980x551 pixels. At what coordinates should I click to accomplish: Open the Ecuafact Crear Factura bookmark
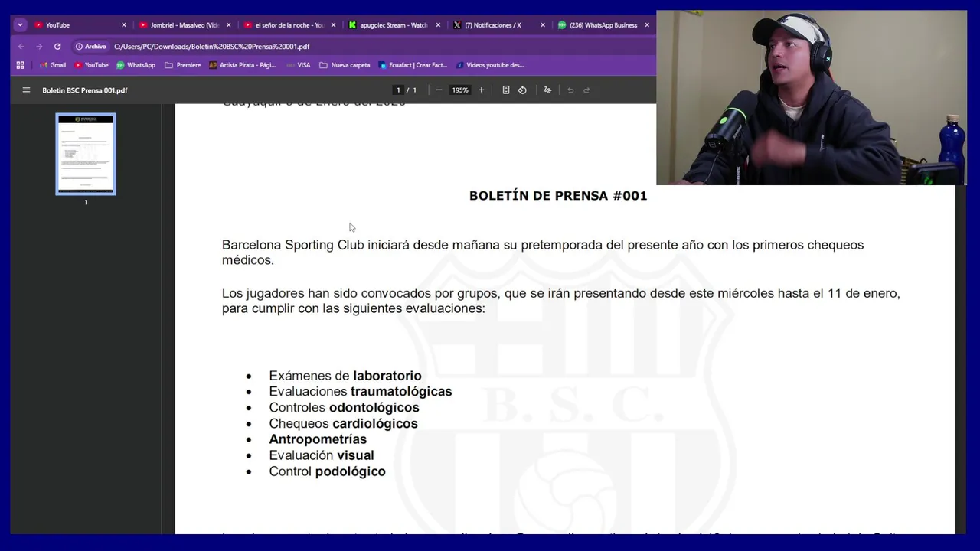413,65
